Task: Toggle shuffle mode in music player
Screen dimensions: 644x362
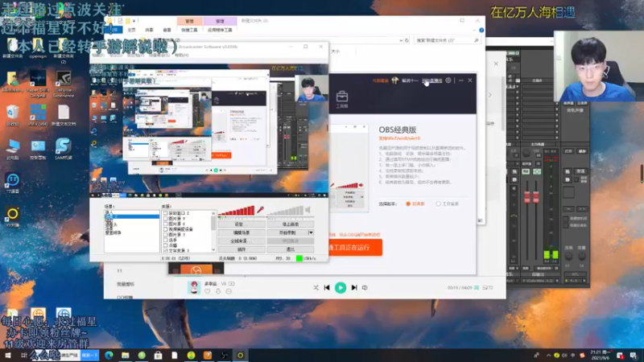Action: click(x=316, y=288)
